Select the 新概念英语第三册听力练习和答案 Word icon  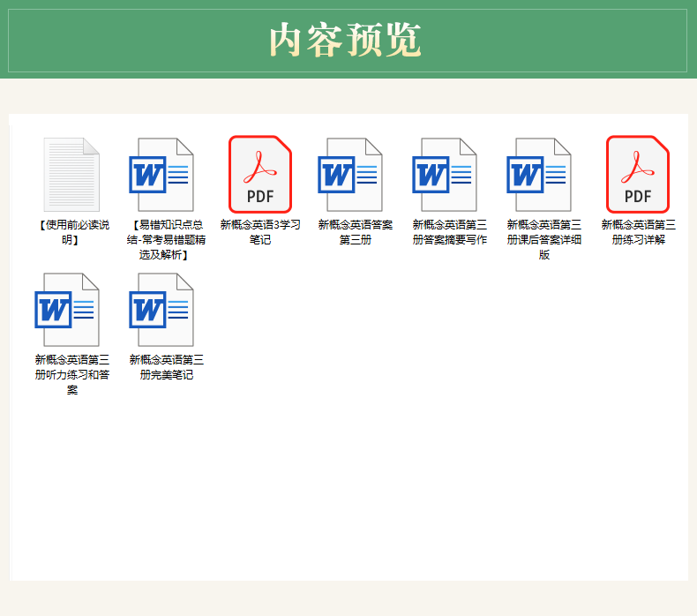click(67, 310)
